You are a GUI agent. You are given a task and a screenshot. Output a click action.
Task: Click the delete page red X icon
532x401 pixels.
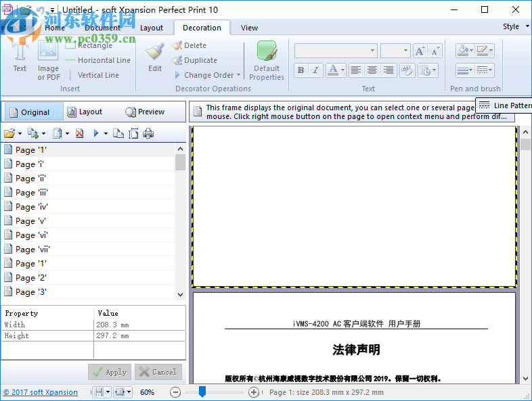click(x=79, y=133)
